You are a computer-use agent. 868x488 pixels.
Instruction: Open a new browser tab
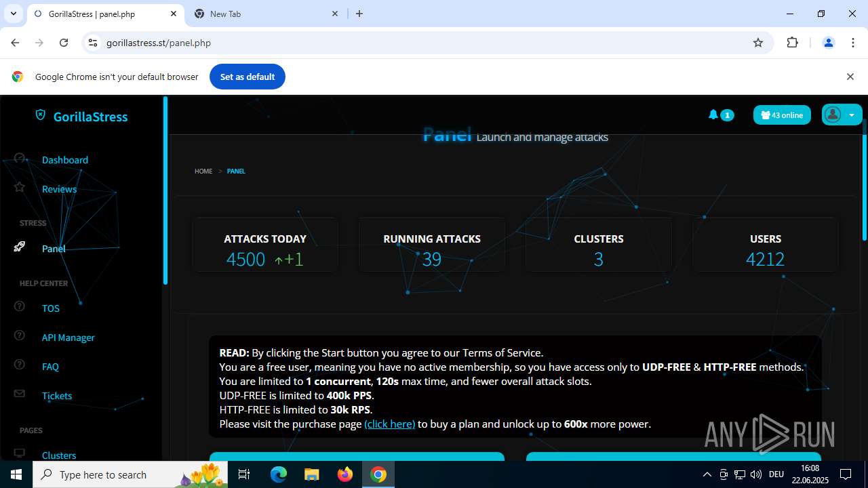359,14
